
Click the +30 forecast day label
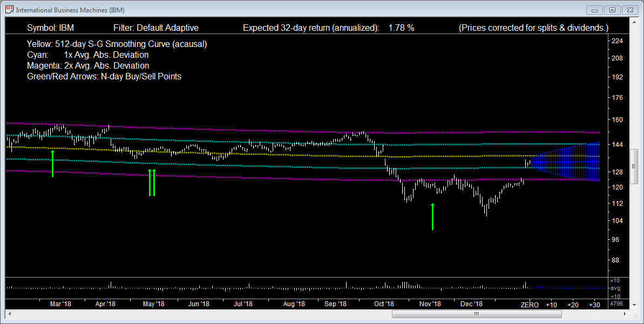tap(594, 305)
